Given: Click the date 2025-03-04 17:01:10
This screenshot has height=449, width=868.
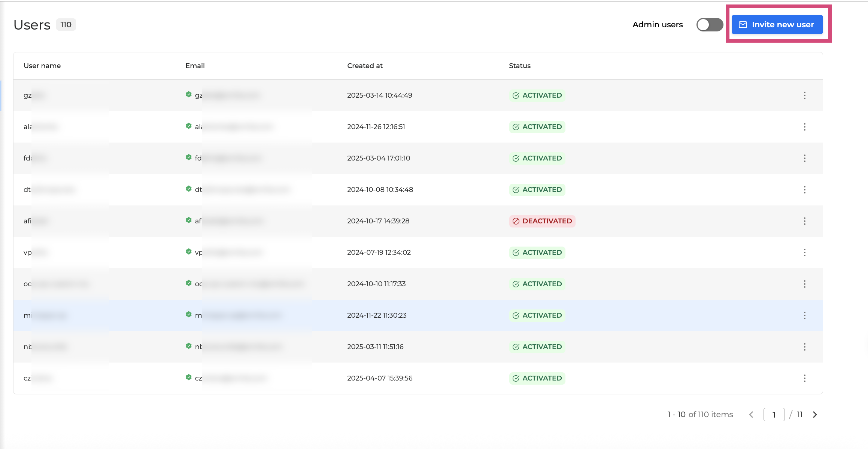Looking at the screenshot, I should point(379,158).
